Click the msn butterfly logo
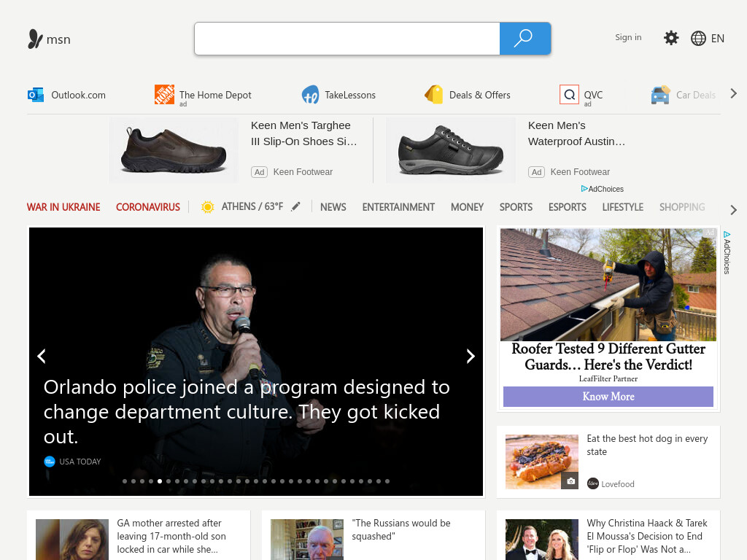This screenshot has height=560, width=747. pos(35,39)
